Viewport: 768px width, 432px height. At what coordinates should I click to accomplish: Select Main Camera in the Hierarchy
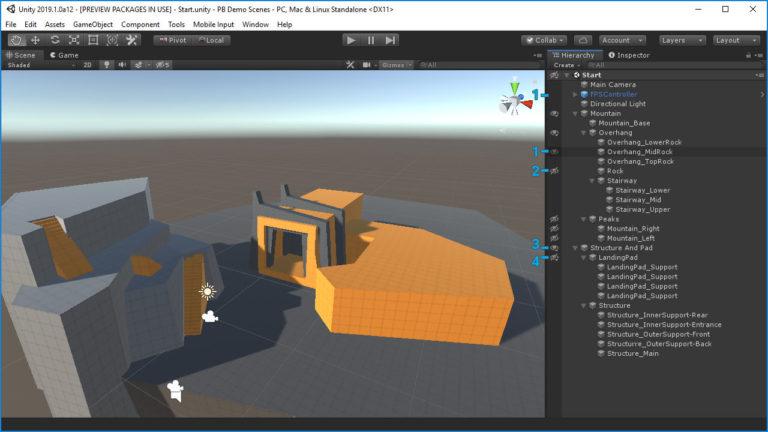(x=613, y=85)
